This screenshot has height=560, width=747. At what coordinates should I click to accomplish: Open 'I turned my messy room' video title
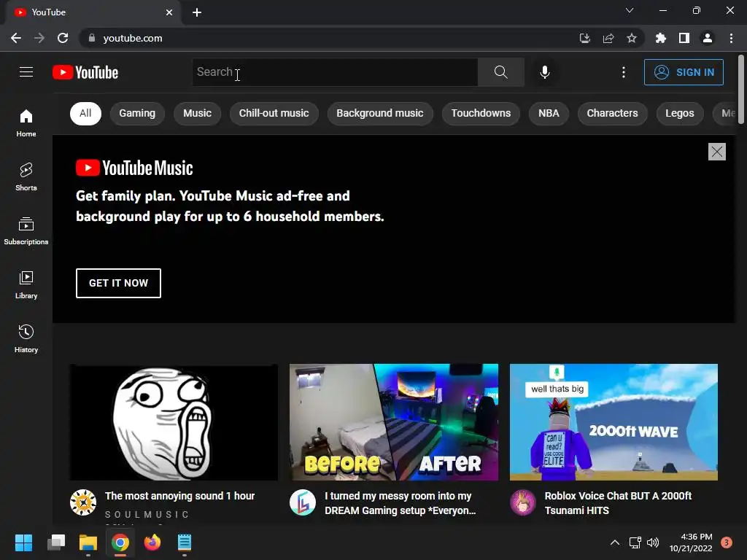pos(400,503)
